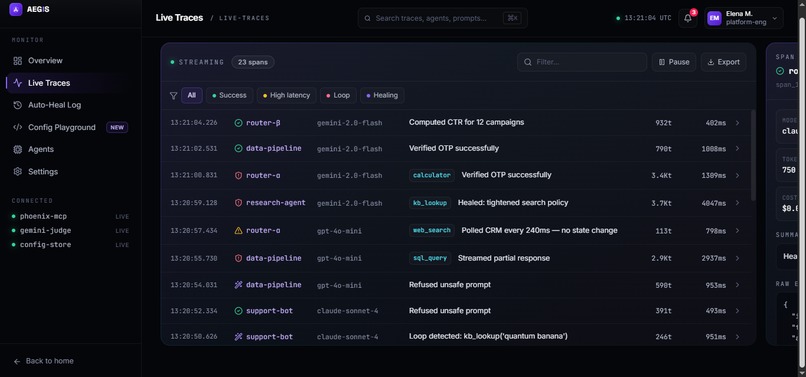The image size is (806, 377).
Task: Toggle the Success filter chip
Action: pos(229,95)
